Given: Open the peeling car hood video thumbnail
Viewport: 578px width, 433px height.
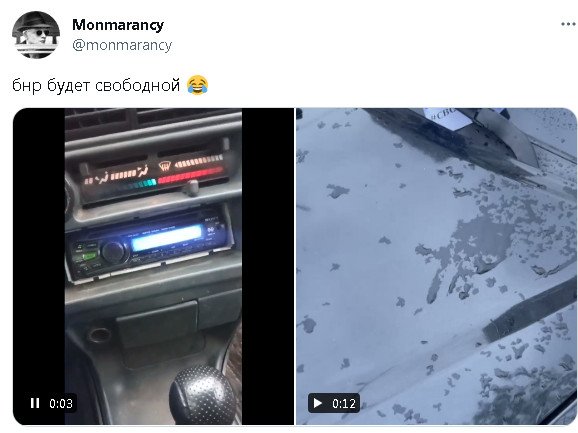Looking at the screenshot, I should [436, 266].
